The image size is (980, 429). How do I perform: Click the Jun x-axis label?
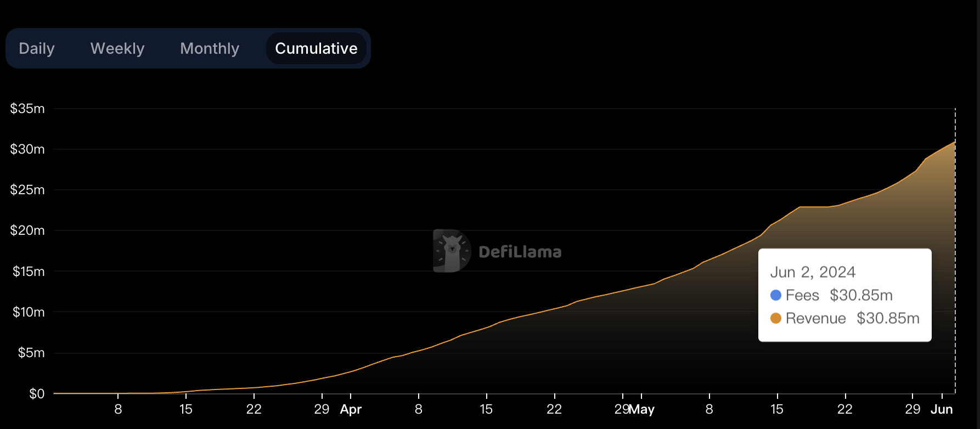(942, 409)
